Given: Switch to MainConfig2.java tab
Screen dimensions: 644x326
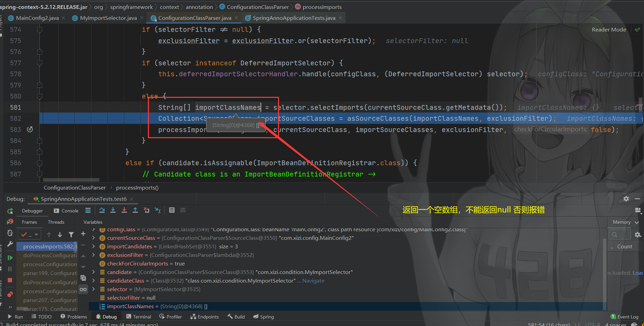Looking at the screenshot, I should tap(37, 18).
